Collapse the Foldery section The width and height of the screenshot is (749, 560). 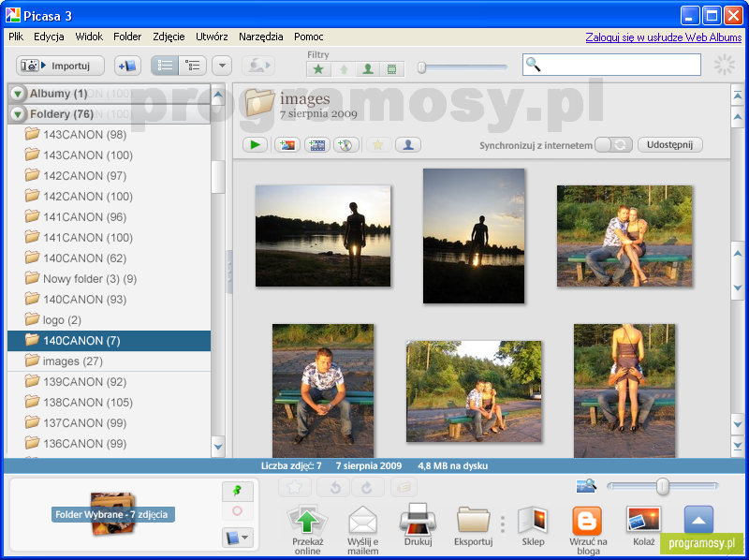pos(18,114)
